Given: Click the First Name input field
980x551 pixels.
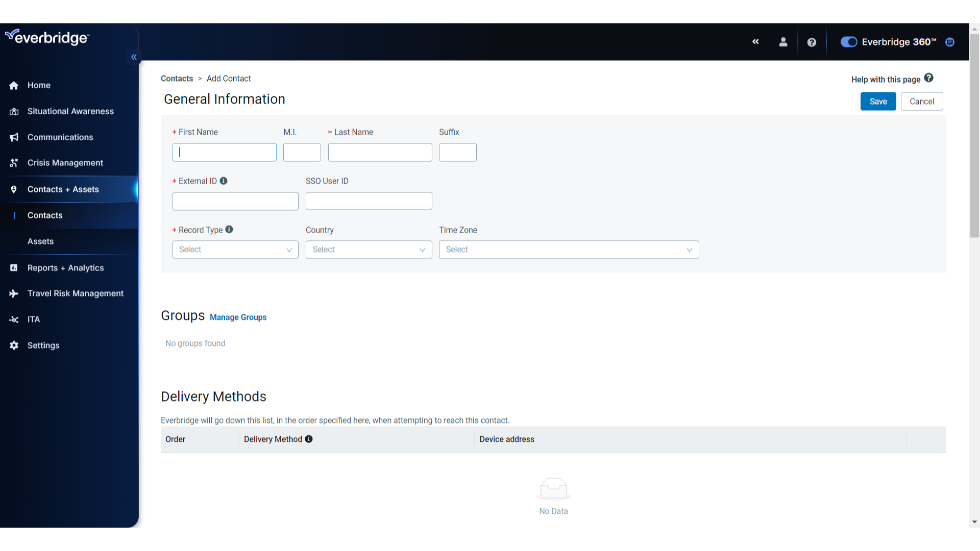Looking at the screenshot, I should tap(225, 152).
